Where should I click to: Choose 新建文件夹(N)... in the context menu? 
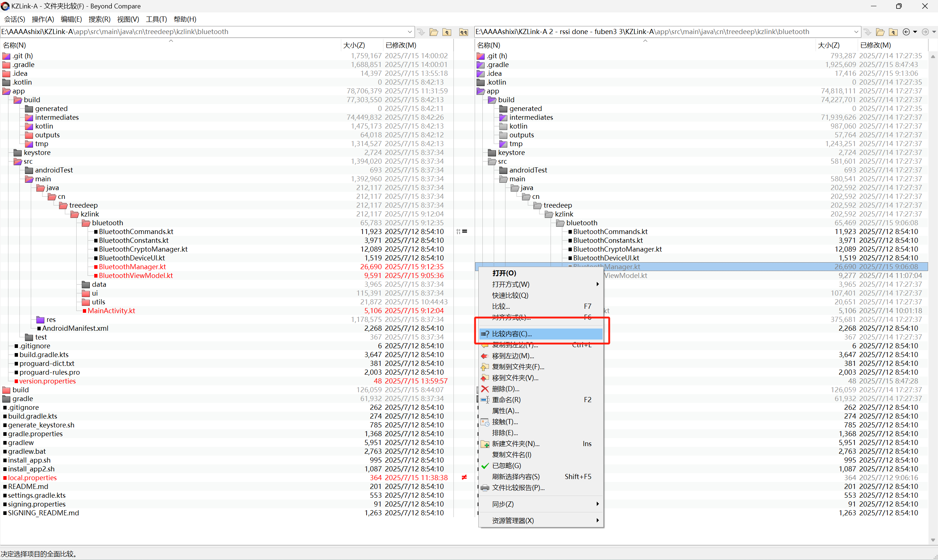coord(540,444)
